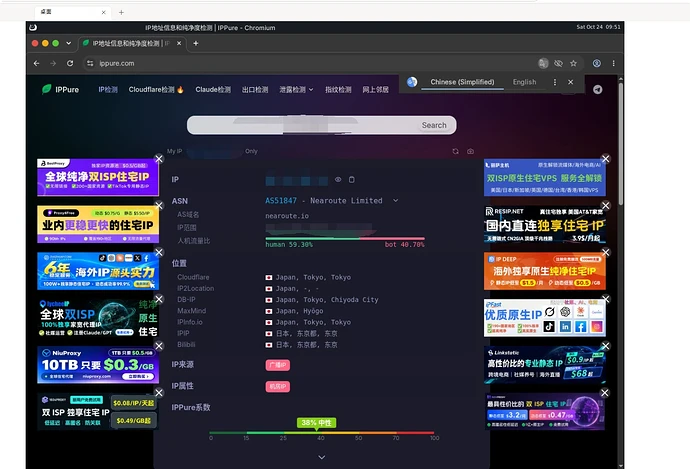Open the Telegram icon in site header
Screen dimensions: 690x469
(x=597, y=90)
